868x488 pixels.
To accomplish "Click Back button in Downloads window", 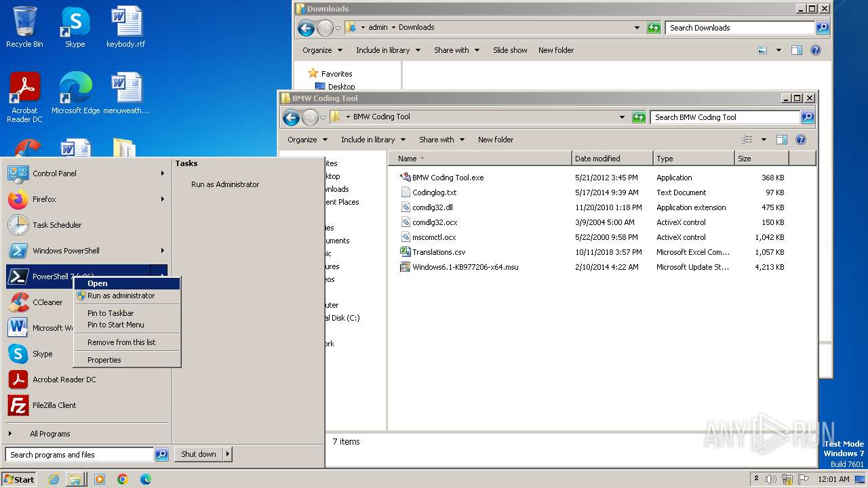I will tap(307, 28).
